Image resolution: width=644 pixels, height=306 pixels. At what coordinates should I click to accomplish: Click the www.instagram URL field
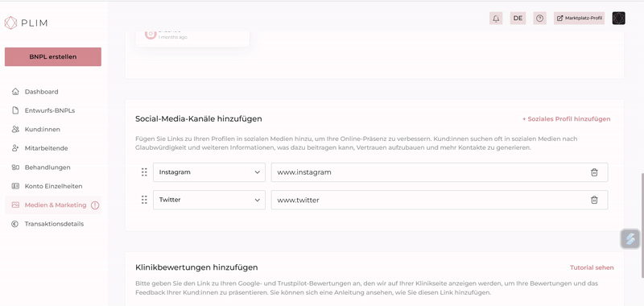(440, 172)
